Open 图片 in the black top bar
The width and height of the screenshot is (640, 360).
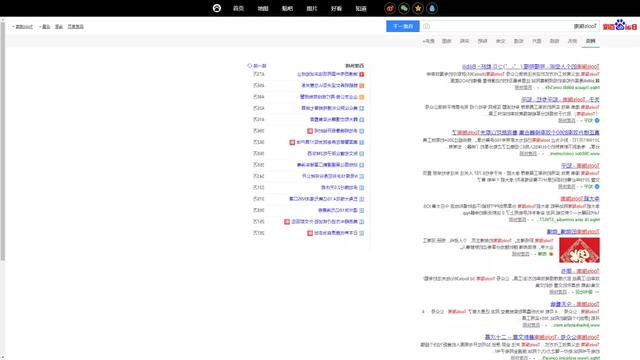[x=312, y=8]
